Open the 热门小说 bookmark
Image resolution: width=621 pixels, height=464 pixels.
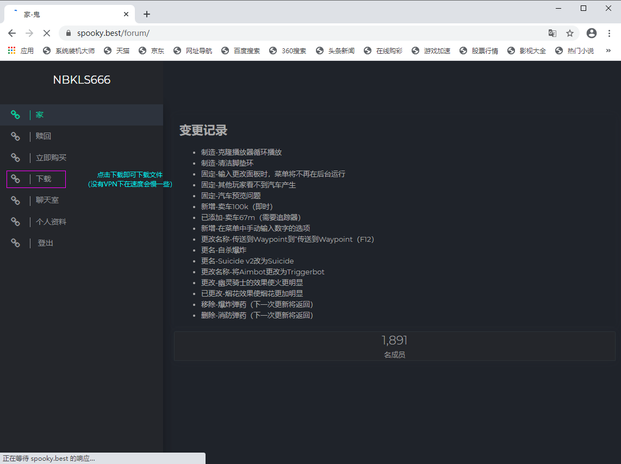pyautogui.click(x=575, y=51)
